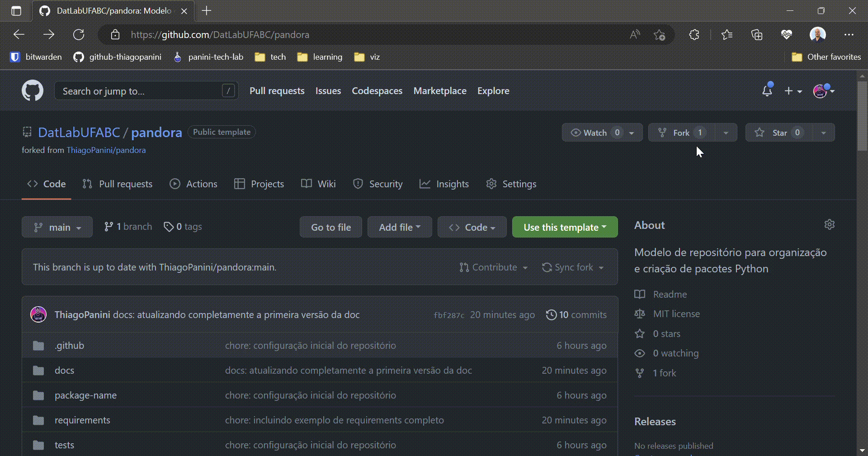
Task: Open the user avatar menu in GitHub header
Action: [824, 91]
